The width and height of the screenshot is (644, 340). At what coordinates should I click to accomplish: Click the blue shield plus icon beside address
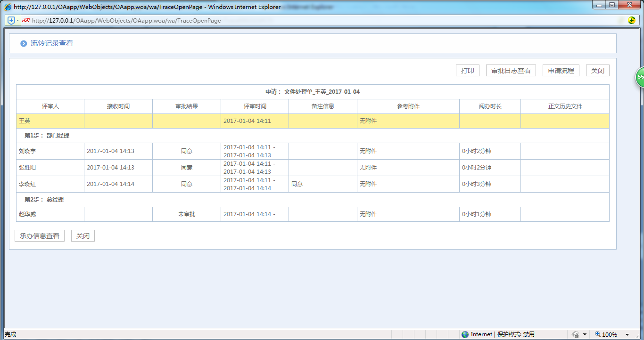[x=11, y=20]
